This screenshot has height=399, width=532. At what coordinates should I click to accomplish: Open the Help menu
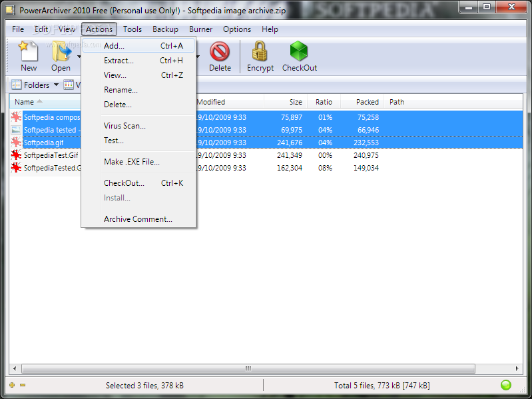pos(270,29)
